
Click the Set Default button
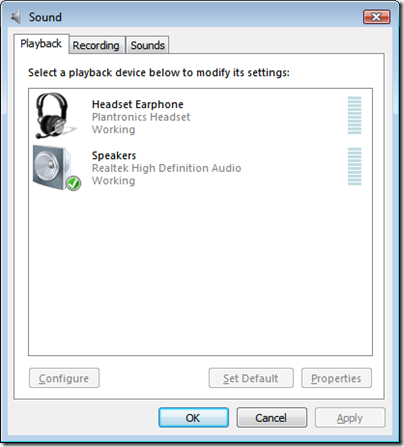(251, 378)
